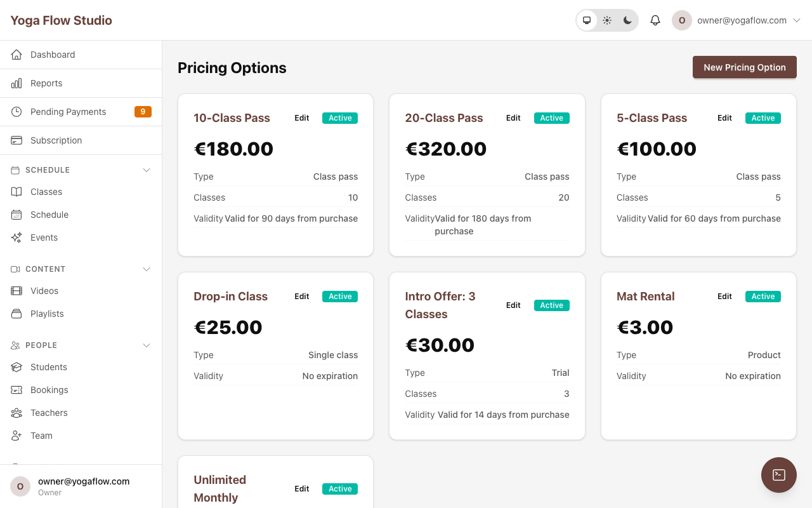Viewport: 812px width, 508px height.
Task: Click the 'Trial' type value
Action: [x=561, y=373]
